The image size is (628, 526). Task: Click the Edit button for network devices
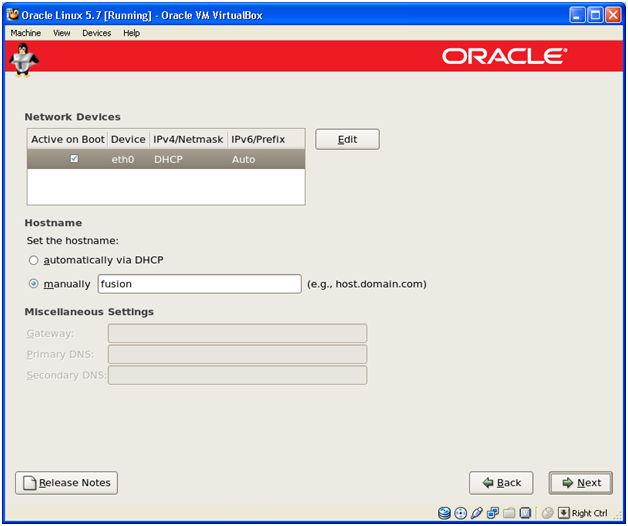pos(347,139)
